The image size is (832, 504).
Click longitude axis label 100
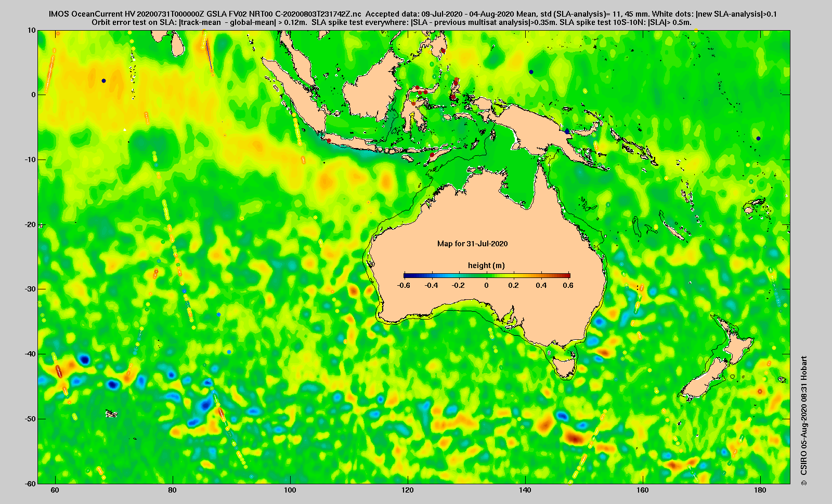pyautogui.click(x=290, y=490)
